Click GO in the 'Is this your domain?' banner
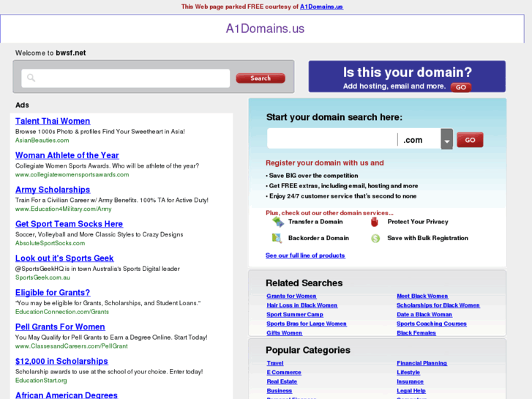Screen dimensions: 532x399 point(461,87)
